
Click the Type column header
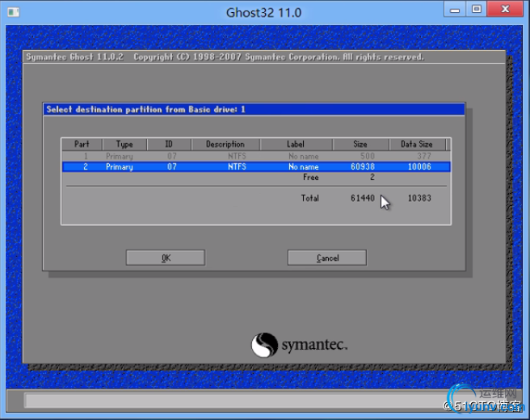(124, 145)
